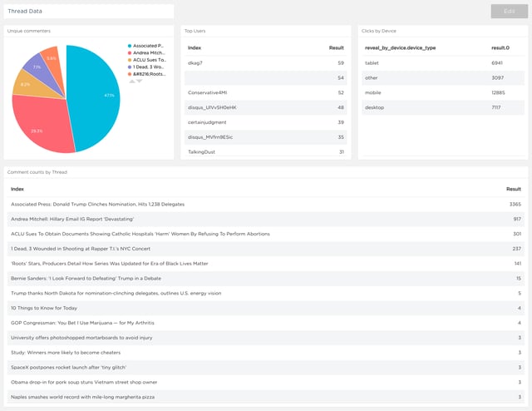Select the mobile device row
This screenshot has height=411, width=532.
pyautogui.click(x=443, y=92)
